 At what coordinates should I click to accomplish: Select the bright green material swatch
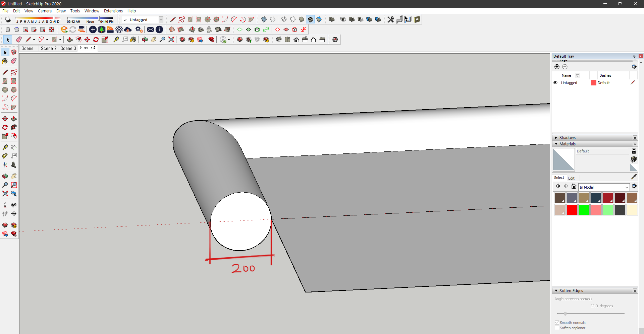584,210
